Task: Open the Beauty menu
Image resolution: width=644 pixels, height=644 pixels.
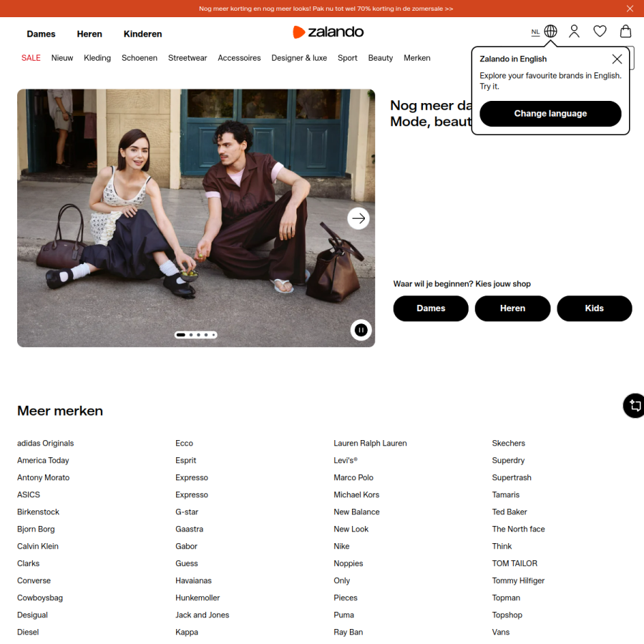Action: (381, 58)
